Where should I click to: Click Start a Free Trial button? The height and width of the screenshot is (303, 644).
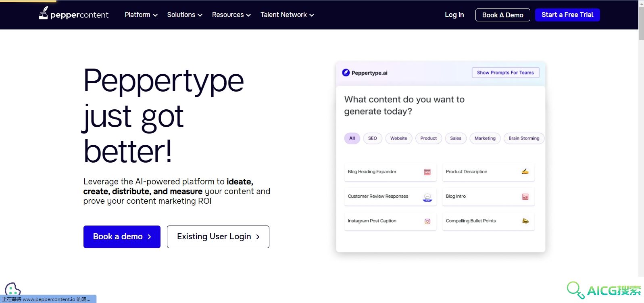click(567, 15)
